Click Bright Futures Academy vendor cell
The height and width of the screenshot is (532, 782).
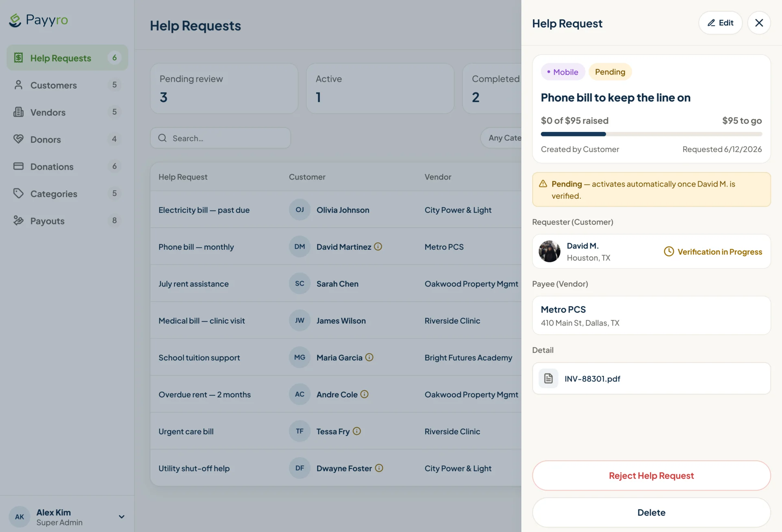pos(468,357)
